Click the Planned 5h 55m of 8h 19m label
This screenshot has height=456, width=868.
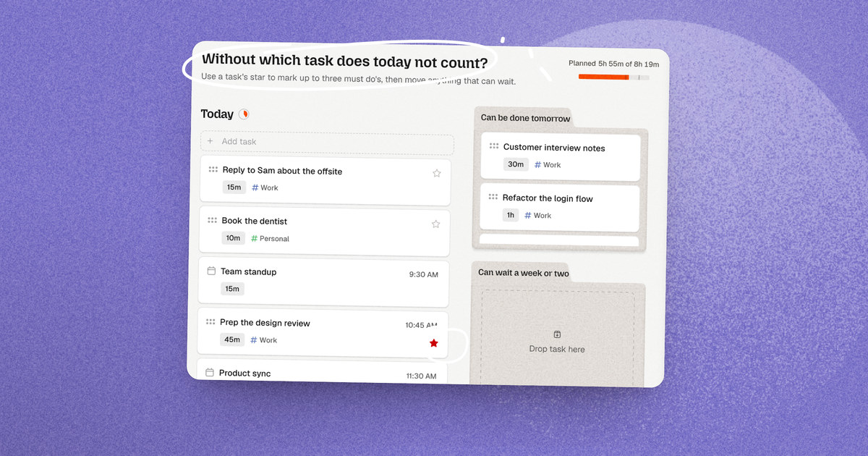(x=614, y=64)
